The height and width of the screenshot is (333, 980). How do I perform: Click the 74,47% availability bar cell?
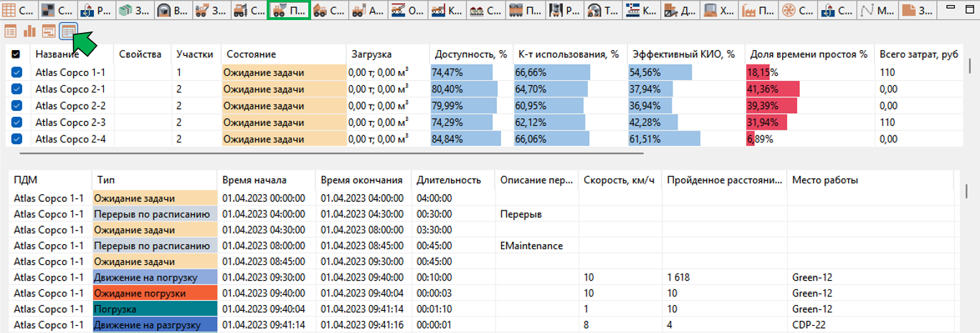point(471,72)
